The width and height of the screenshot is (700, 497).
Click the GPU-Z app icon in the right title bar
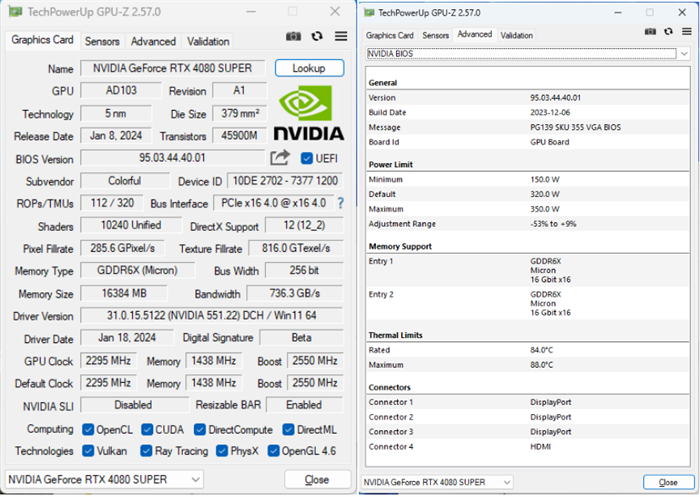(x=369, y=13)
